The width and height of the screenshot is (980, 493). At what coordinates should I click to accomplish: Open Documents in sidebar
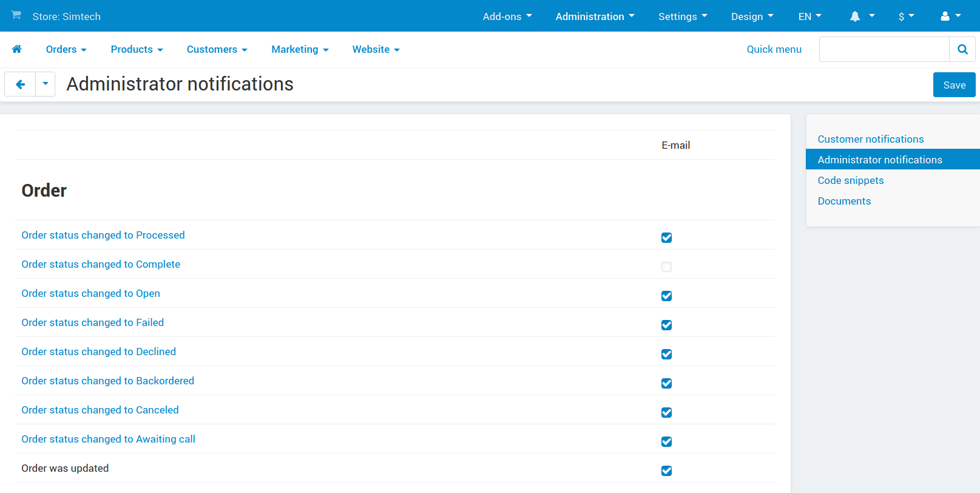(x=844, y=201)
